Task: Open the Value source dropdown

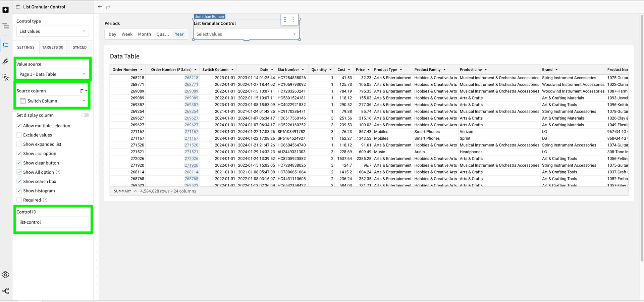Action: (x=53, y=74)
